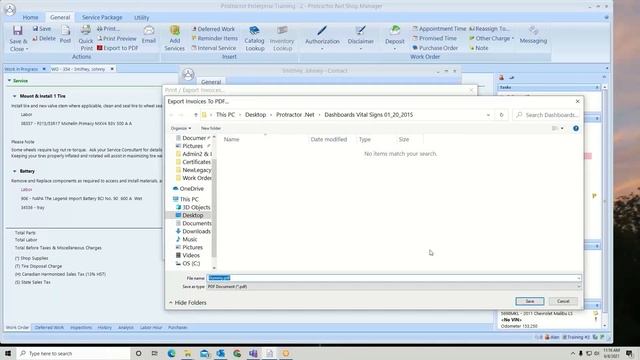This screenshot has height=360, width=640.
Task: Click Hide Folders expander
Action: click(187, 302)
